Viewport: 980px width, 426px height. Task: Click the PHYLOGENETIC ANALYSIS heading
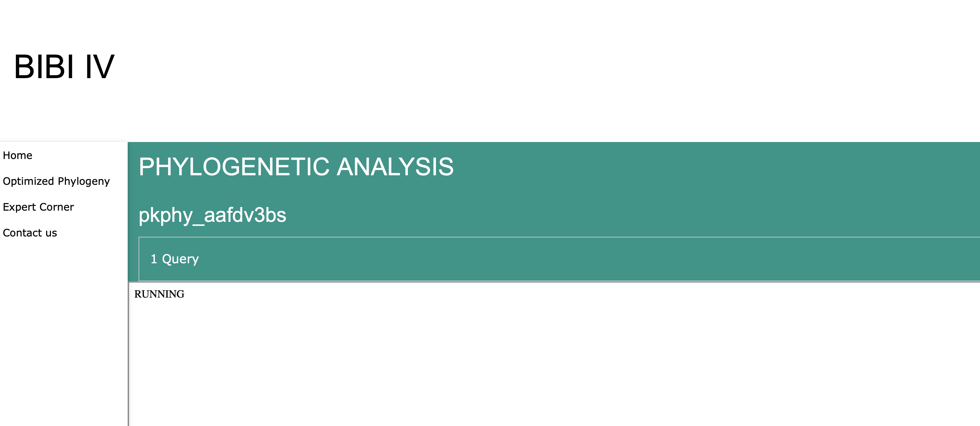(296, 167)
